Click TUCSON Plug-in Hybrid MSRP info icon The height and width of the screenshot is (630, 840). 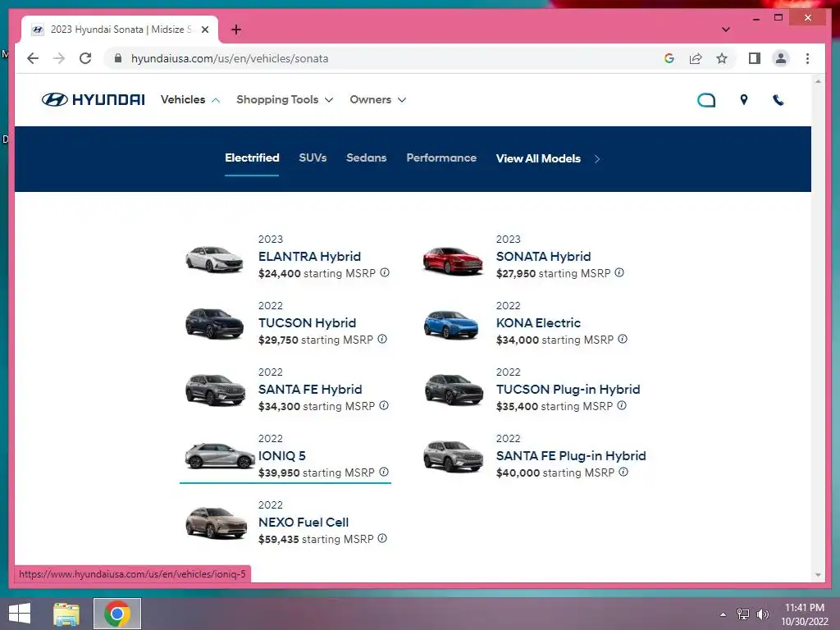(622, 405)
